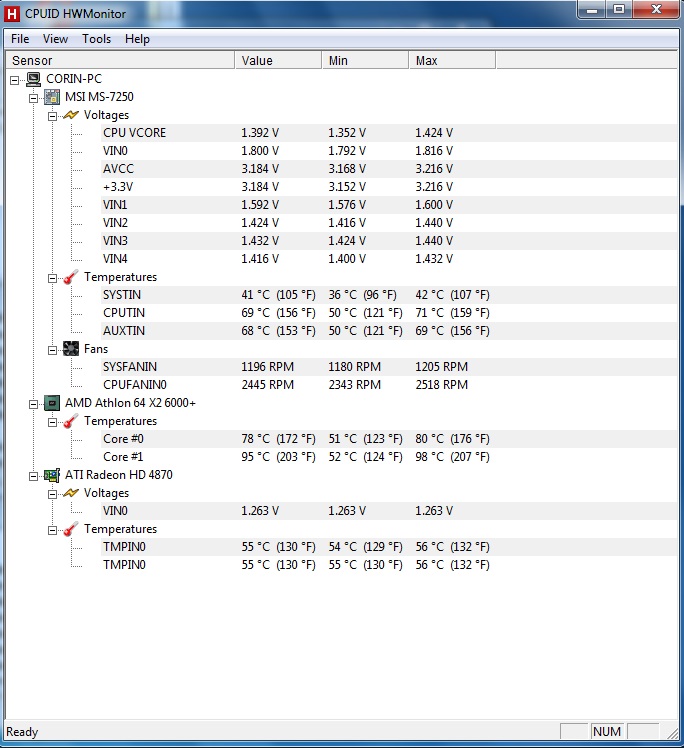
Task: Select the CPU VCORE row
Action: [x=389, y=133]
